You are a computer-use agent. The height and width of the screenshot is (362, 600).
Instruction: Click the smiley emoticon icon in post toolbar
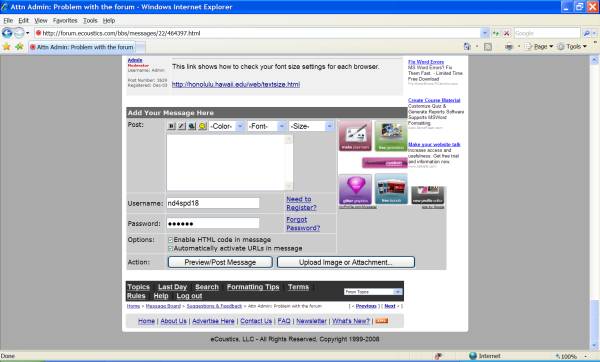[x=202, y=126]
